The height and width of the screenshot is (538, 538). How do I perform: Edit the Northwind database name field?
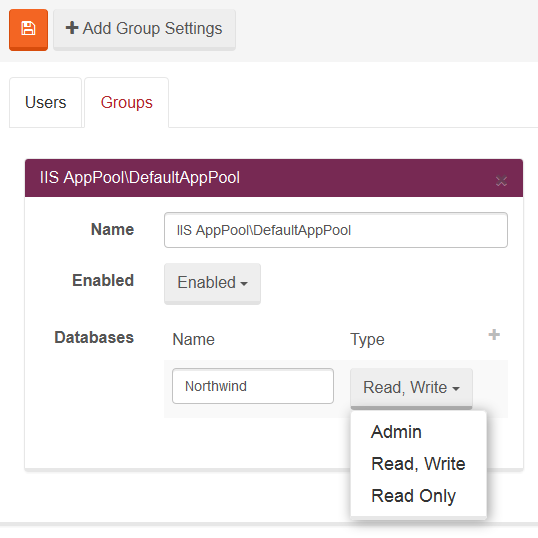coord(253,386)
